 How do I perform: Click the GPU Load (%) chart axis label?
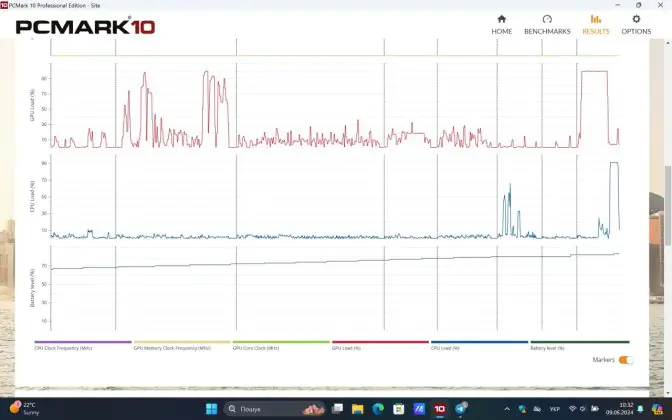pos(32,105)
